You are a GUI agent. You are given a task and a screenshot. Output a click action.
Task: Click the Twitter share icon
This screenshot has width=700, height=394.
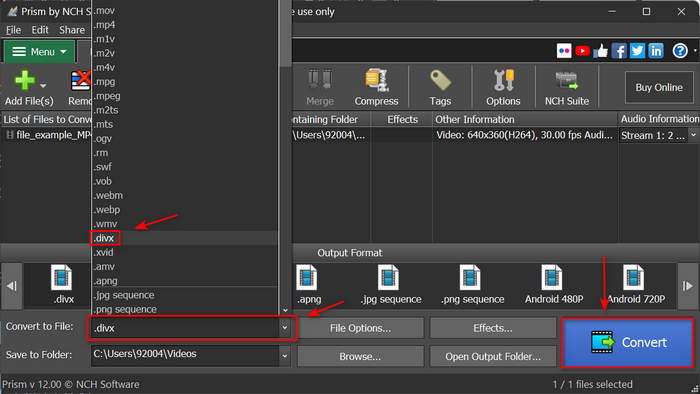pos(637,51)
